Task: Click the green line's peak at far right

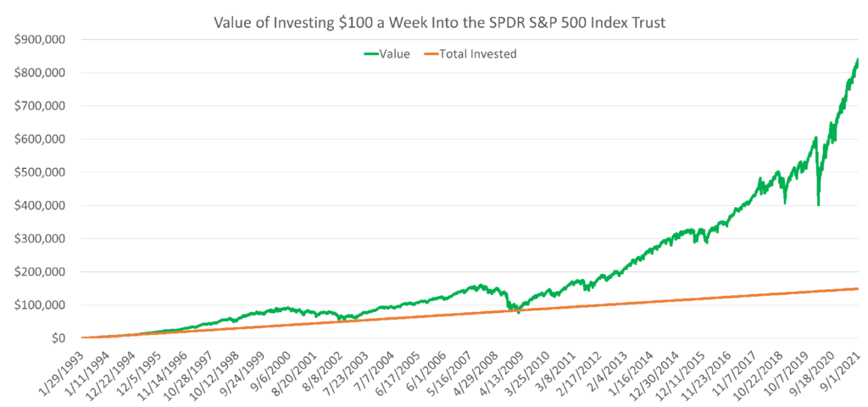Action: [x=857, y=60]
